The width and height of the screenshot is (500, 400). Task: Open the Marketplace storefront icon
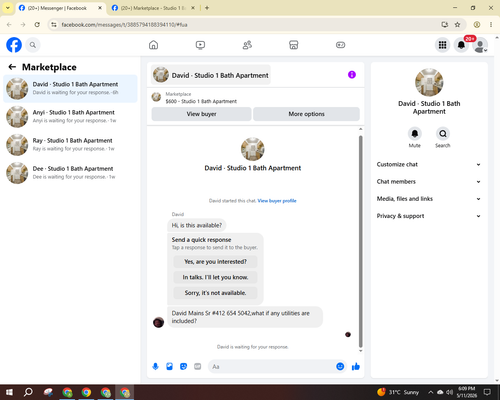click(x=294, y=45)
